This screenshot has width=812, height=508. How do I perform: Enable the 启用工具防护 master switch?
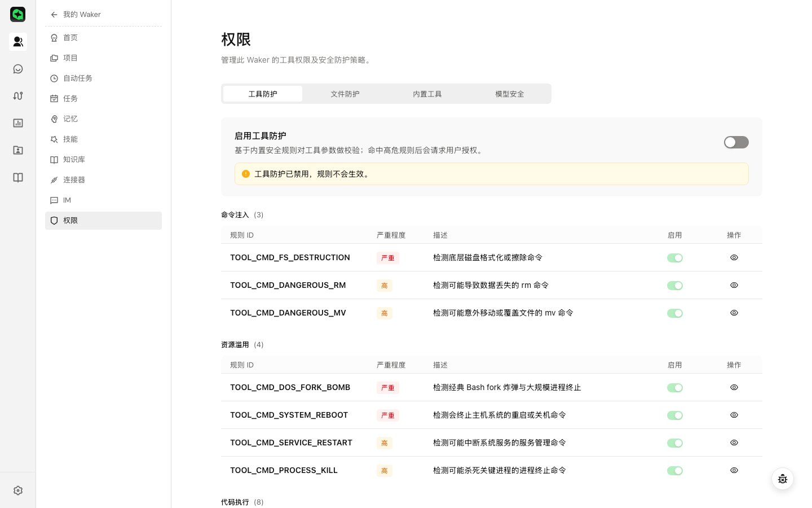(736, 142)
